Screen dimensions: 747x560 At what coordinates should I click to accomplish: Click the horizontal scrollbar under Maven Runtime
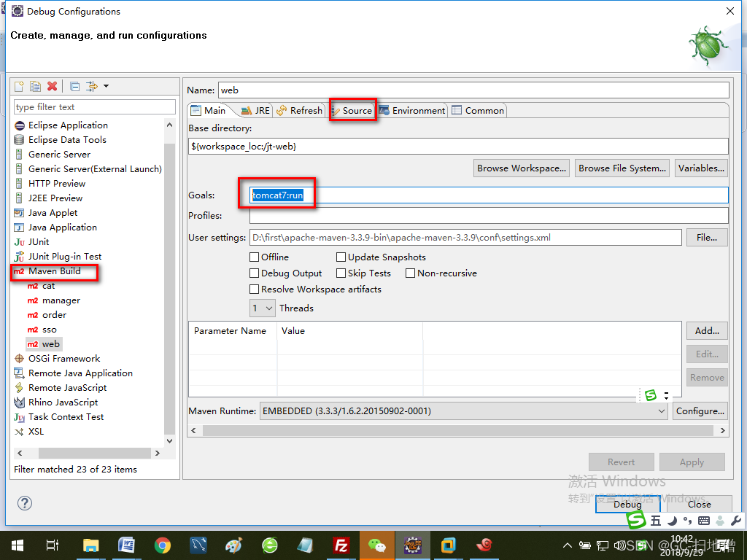tap(458, 430)
